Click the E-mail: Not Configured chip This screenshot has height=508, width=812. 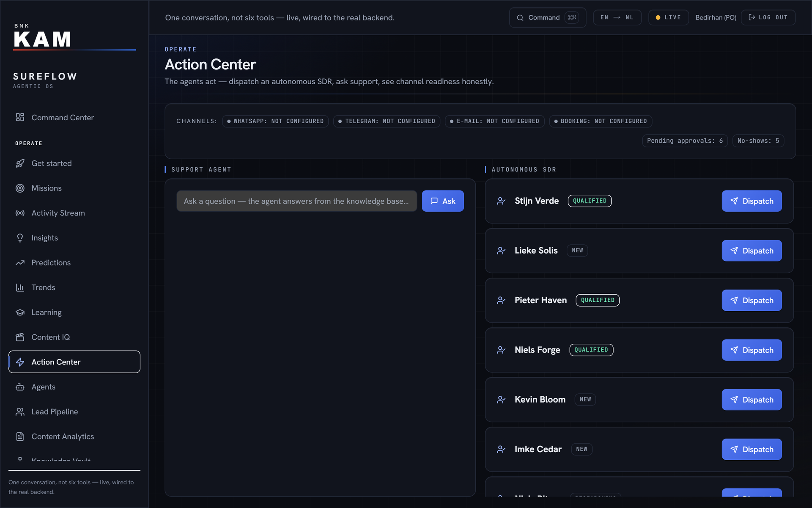click(494, 121)
